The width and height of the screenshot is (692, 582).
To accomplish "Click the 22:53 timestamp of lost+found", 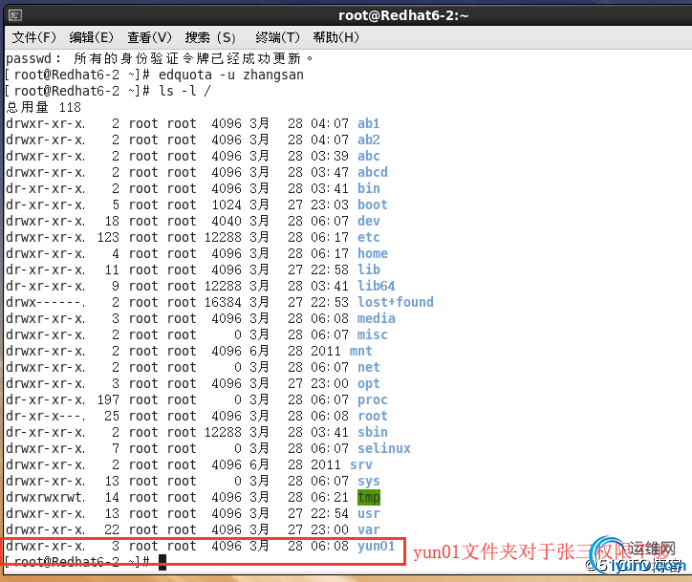I will (330, 302).
